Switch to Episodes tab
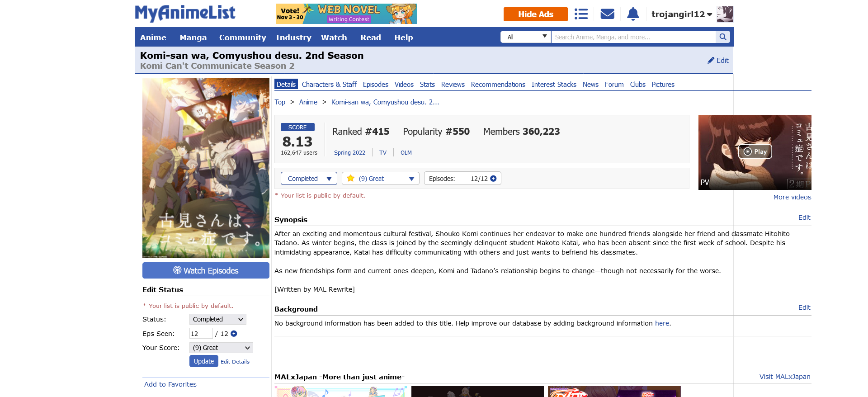Screen dimensions: 868x397 point(376,85)
